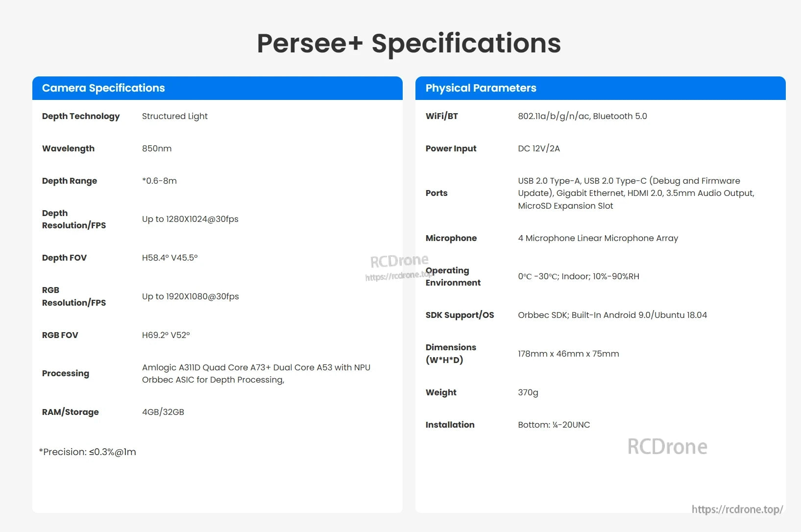Click the 370g weight value
801x532 pixels.
click(x=528, y=392)
